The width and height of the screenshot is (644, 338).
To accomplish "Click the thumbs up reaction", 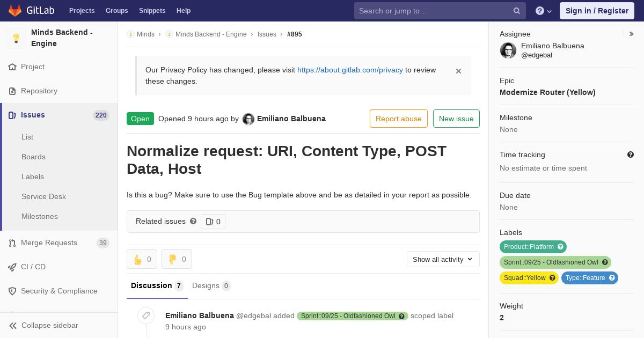I will click(x=142, y=259).
